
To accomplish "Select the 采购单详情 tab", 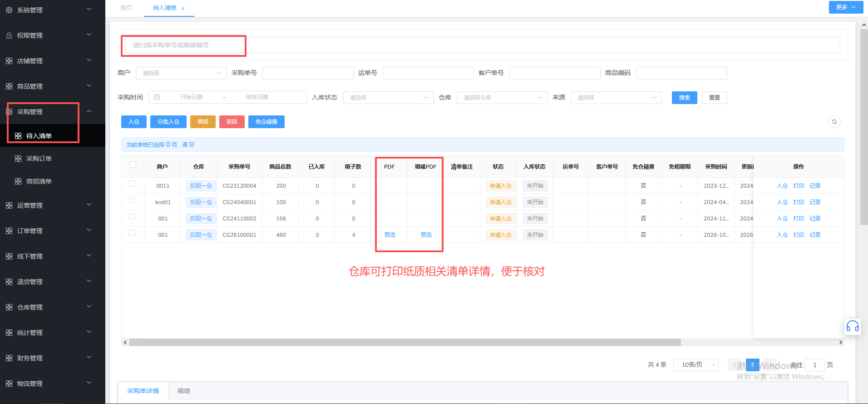I will [x=143, y=391].
